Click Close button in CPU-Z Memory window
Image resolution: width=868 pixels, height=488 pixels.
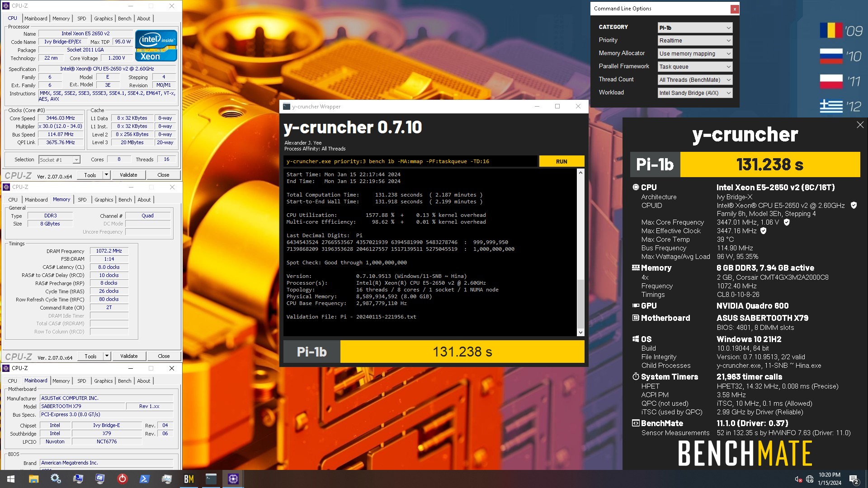click(164, 356)
